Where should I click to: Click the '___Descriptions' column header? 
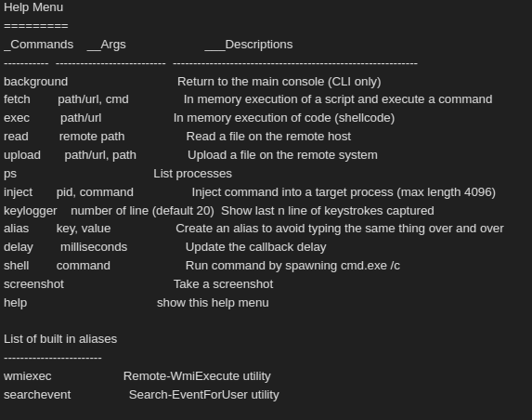(249, 45)
